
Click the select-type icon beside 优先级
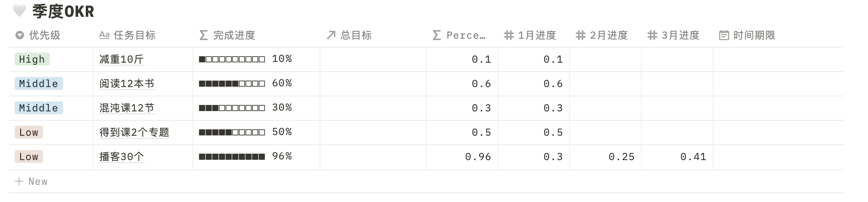point(20,35)
